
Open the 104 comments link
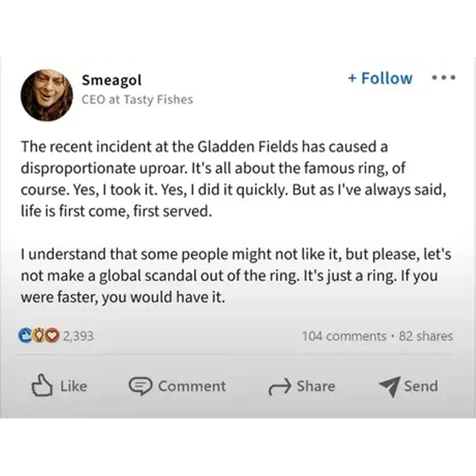tap(344, 336)
